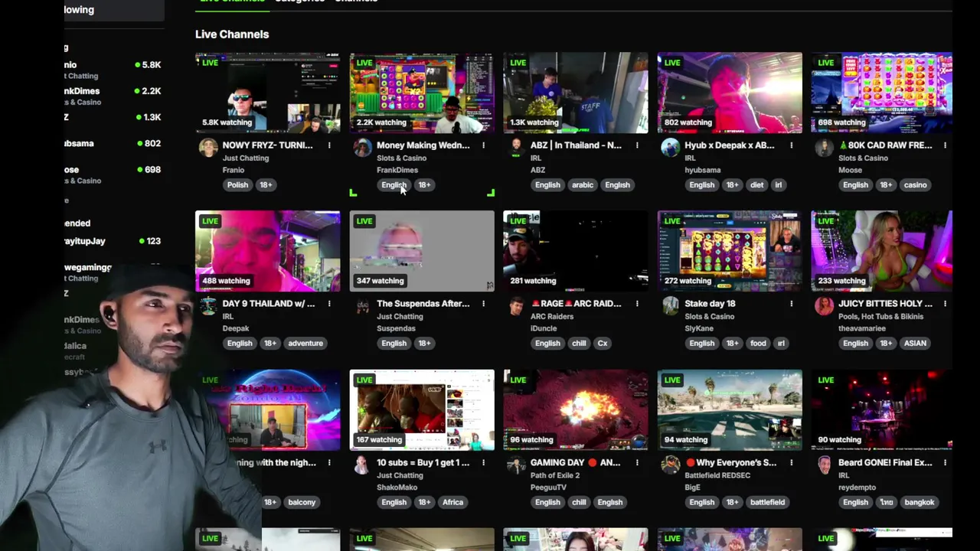The height and width of the screenshot is (551, 980).
Task: Open sidebar channel with 5.8K viewers
Action: click(x=115, y=70)
